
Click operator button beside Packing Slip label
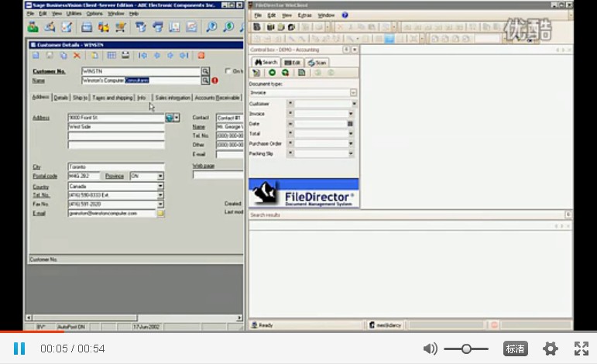click(x=290, y=153)
